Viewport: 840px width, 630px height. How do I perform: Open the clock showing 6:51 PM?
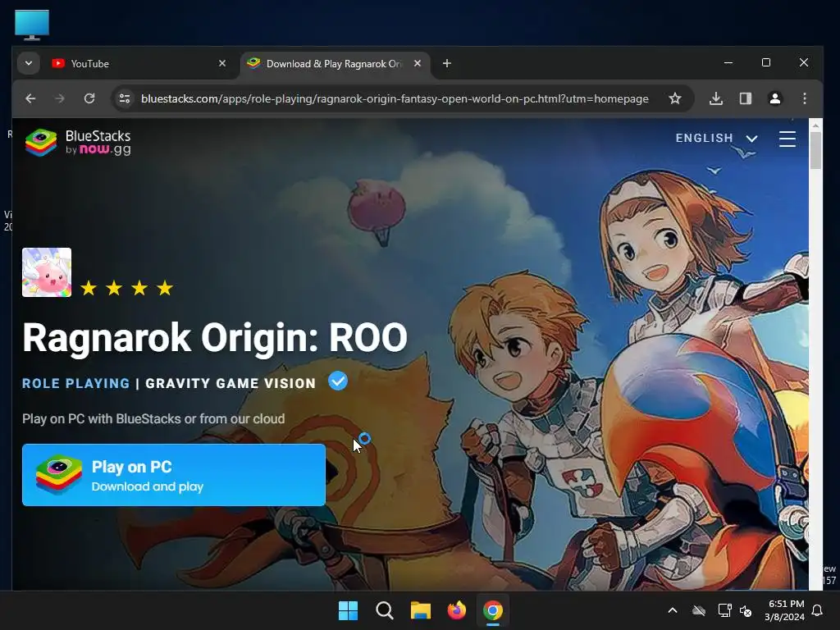coord(784,610)
